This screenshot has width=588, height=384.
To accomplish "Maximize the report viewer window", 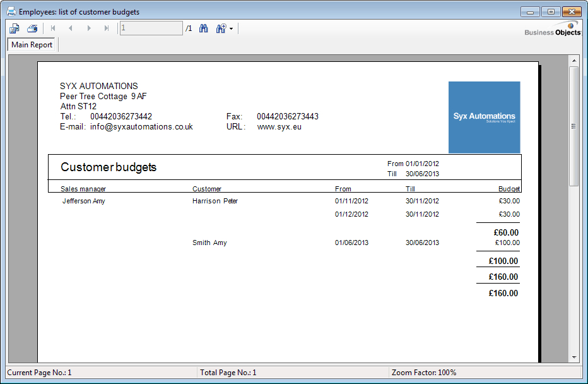I will [x=551, y=11].
